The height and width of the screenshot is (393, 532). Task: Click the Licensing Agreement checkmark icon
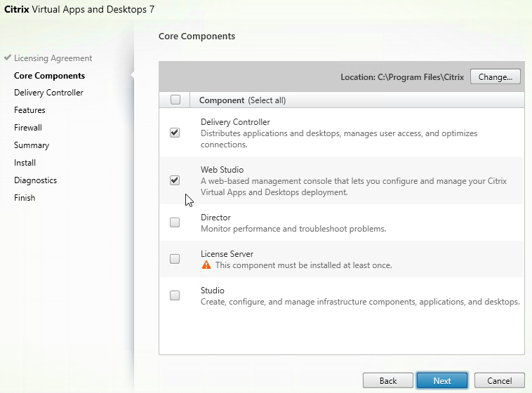point(8,58)
